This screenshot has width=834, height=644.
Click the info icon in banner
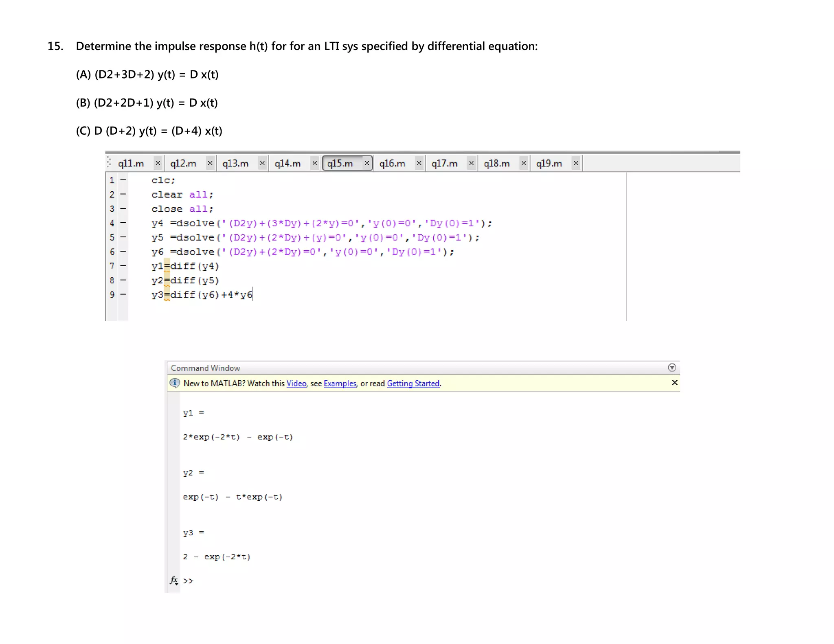175,383
